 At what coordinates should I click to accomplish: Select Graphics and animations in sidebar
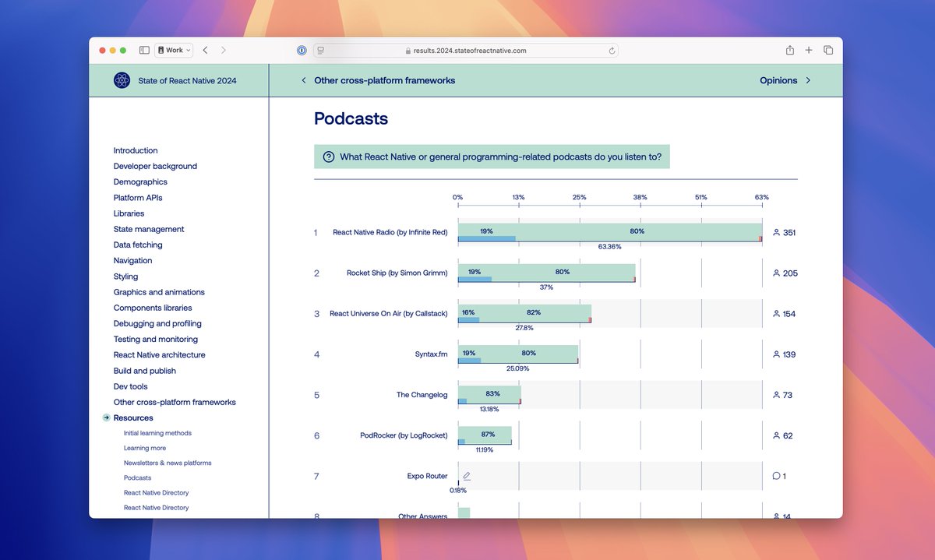coord(159,292)
